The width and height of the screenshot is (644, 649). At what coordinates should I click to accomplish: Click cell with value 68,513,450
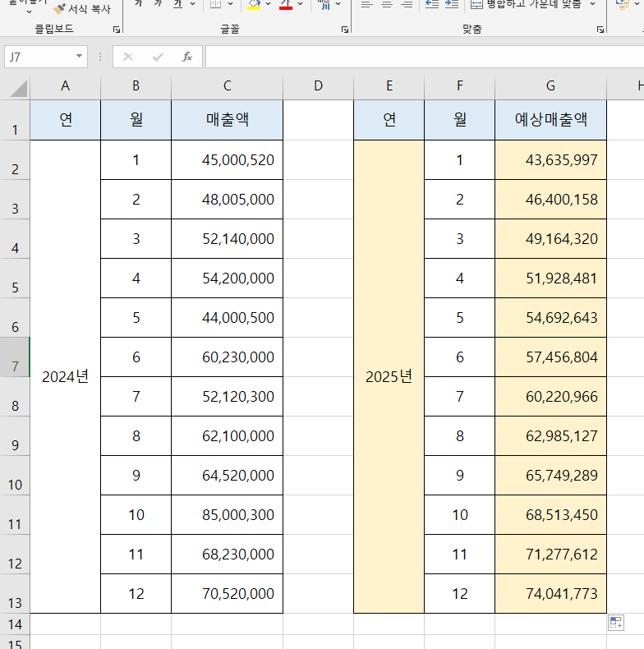(x=551, y=514)
